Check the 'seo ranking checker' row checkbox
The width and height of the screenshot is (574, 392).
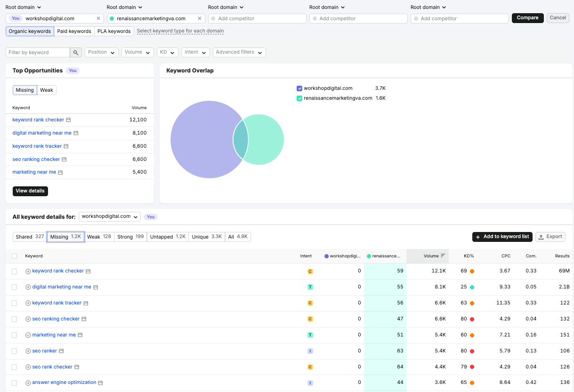pyautogui.click(x=14, y=319)
